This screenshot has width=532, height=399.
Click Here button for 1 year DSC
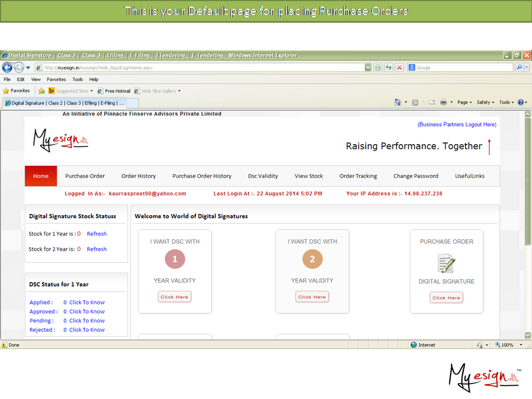pos(175,297)
